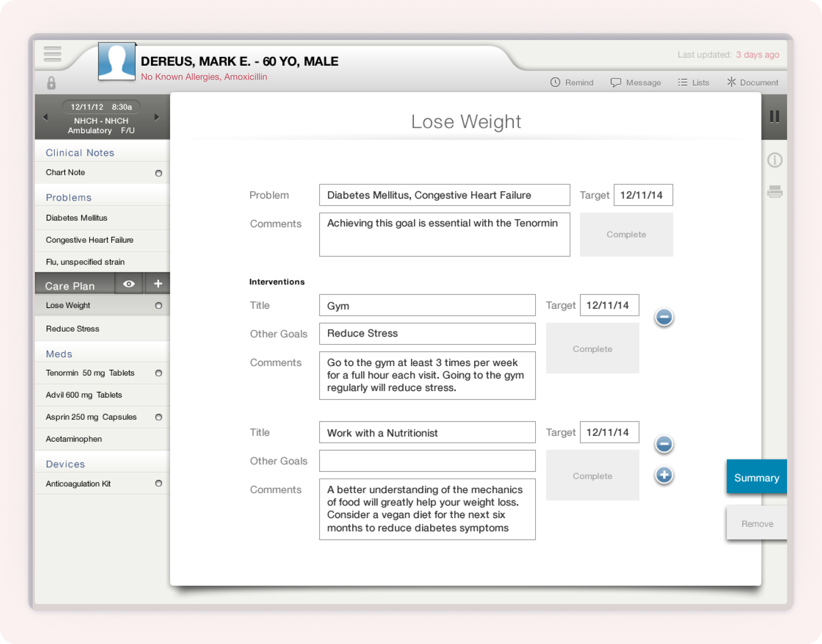Click the Remind clock icon
This screenshot has width=822, height=644.
555,82
